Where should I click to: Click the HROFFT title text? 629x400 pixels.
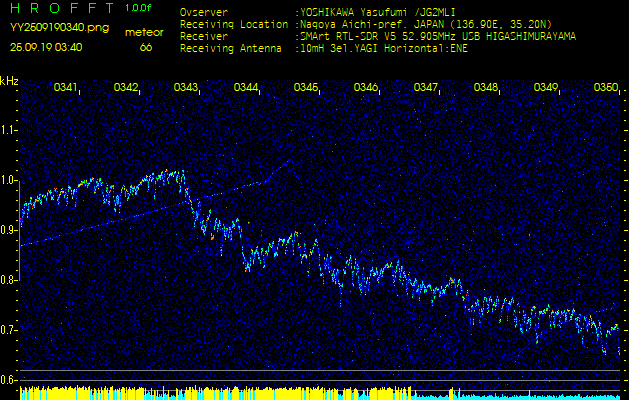pyautogui.click(x=63, y=8)
